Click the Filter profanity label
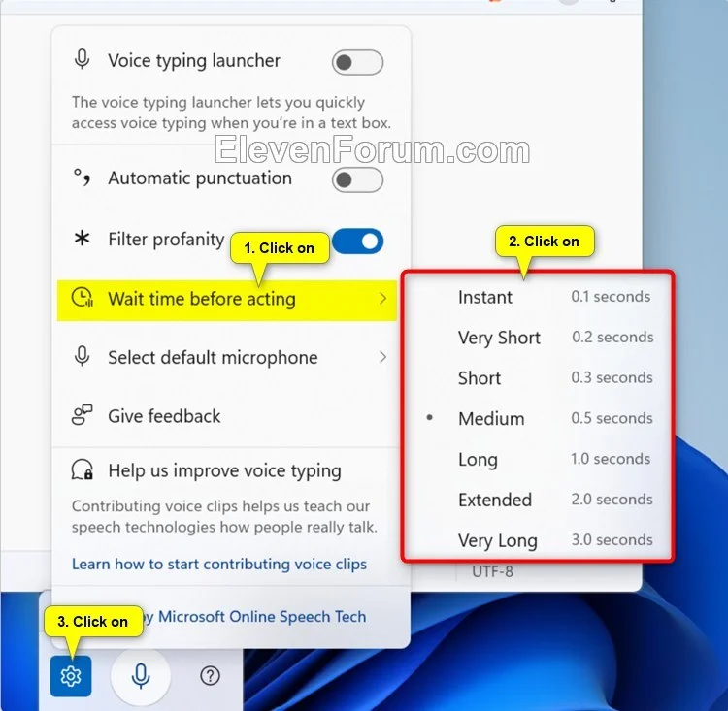The width and height of the screenshot is (728, 711). click(166, 240)
